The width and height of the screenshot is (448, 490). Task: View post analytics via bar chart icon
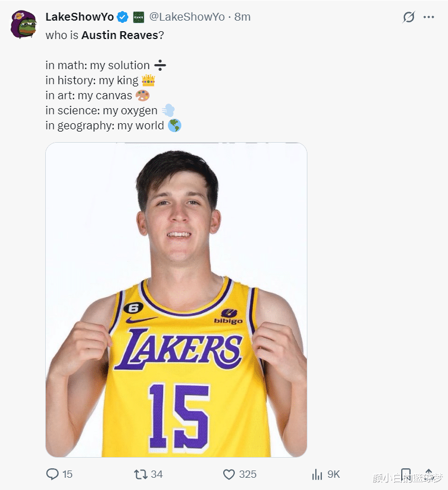tap(317, 474)
